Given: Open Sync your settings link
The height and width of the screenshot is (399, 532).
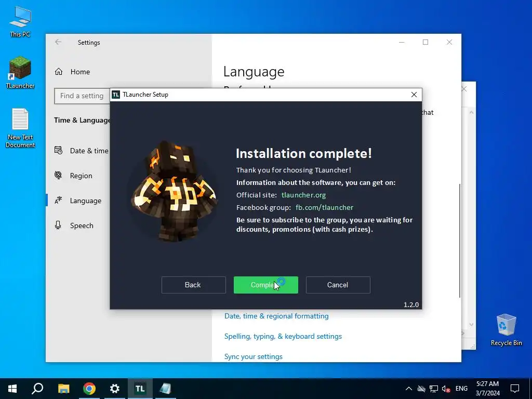Looking at the screenshot, I should [x=253, y=356].
